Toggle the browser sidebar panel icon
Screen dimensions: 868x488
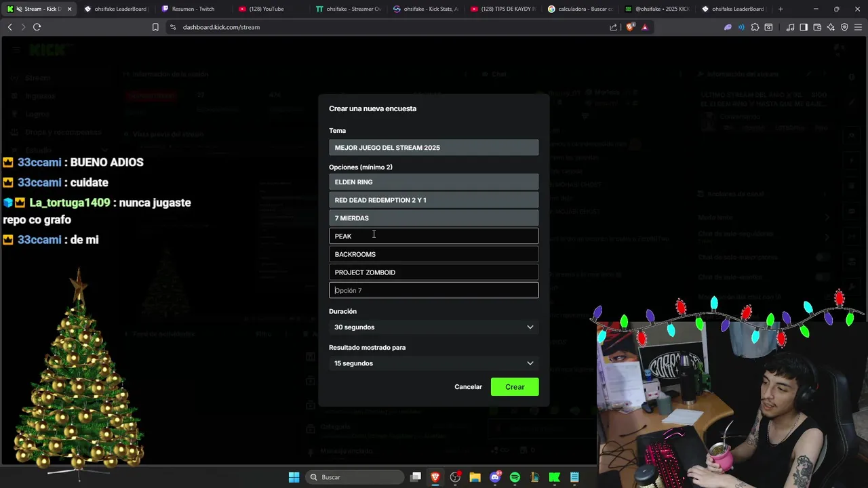(804, 27)
